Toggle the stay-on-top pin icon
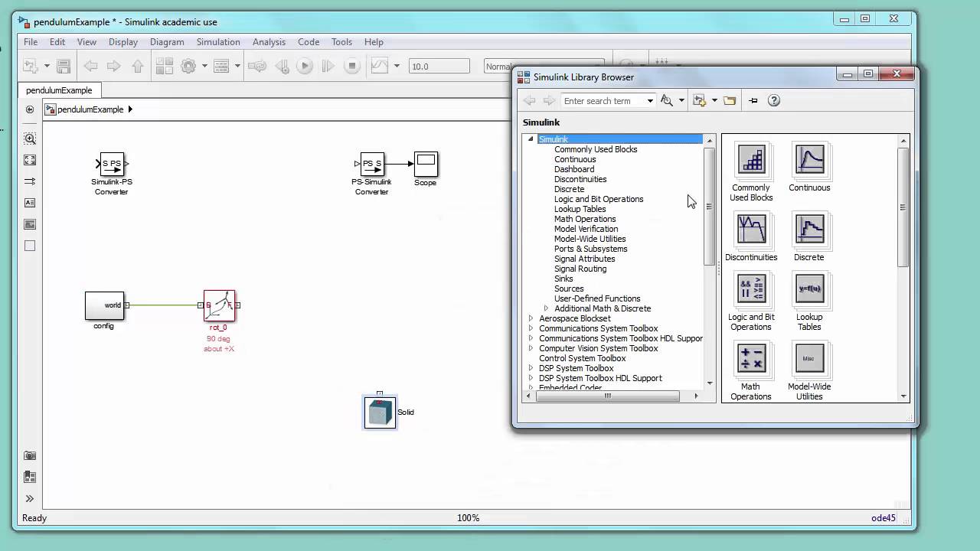The width and height of the screenshot is (980, 551). [x=753, y=100]
